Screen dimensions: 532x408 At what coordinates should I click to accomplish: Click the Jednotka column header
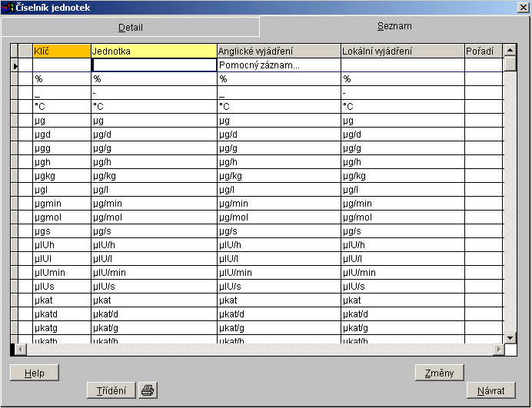click(x=154, y=51)
